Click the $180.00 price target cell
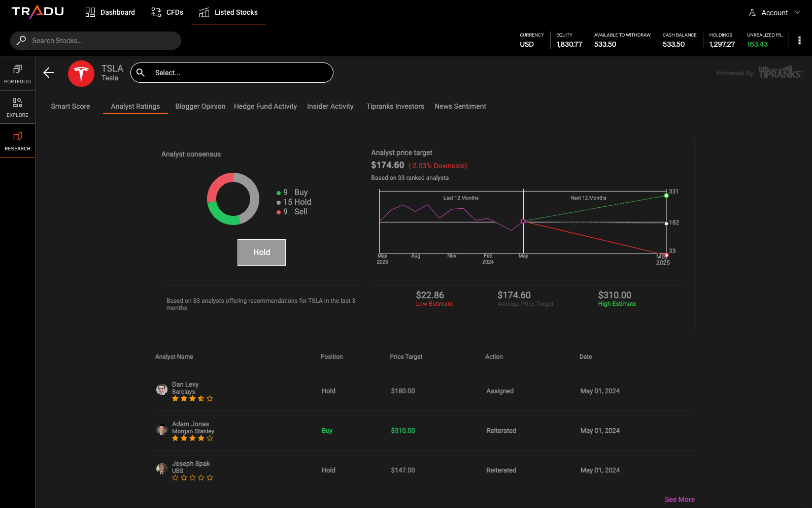The image size is (812, 508). click(403, 391)
